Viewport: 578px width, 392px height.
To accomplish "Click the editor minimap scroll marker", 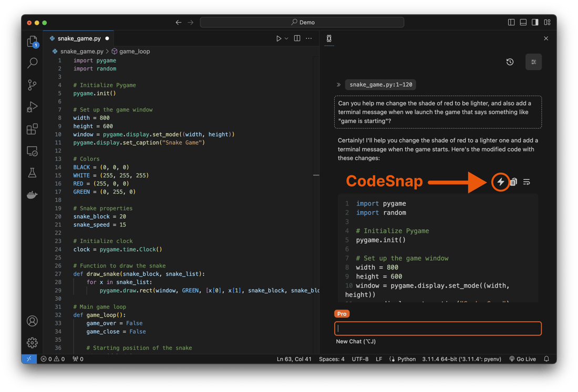I will (316, 175).
